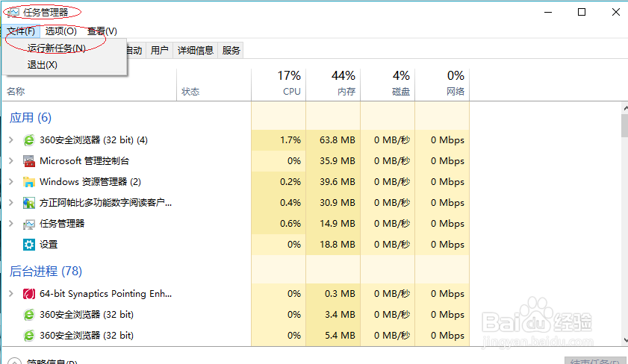Select the 后台进程 (78) group heading

click(46, 272)
